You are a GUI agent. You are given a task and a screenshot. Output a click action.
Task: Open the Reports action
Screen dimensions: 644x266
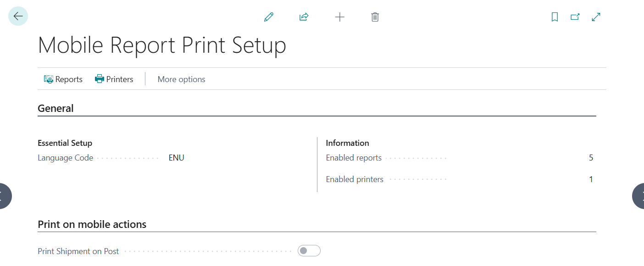63,79
